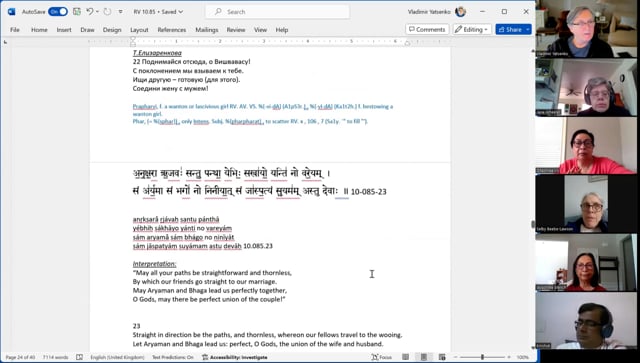Toggle the AutoSave switch
The height and width of the screenshot is (363, 640).
click(x=58, y=12)
